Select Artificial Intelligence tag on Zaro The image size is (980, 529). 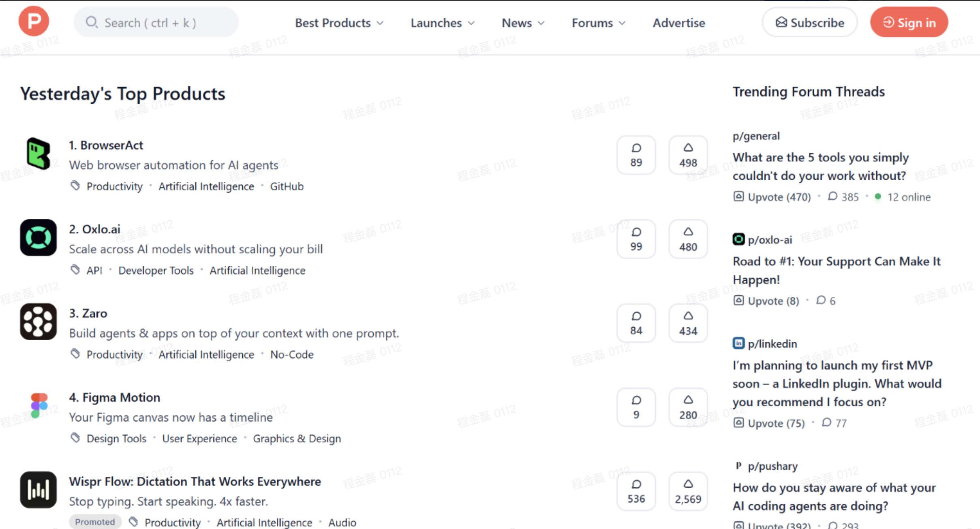pos(206,354)
